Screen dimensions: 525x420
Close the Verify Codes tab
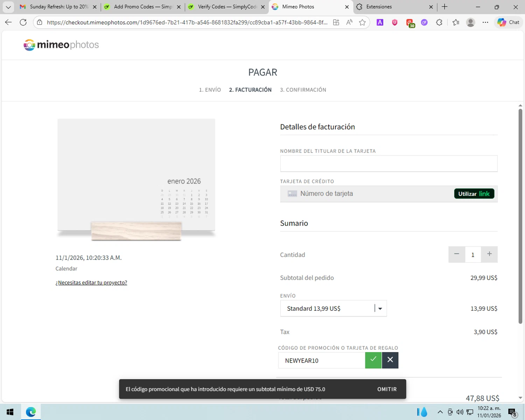[263, 7]
